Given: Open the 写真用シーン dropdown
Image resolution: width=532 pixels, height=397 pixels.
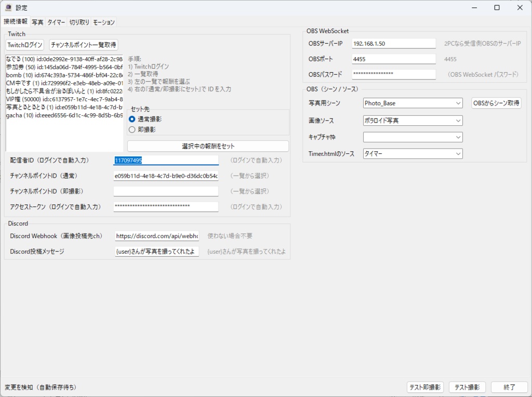Looking at the screenshot, I should click(413, 103).
